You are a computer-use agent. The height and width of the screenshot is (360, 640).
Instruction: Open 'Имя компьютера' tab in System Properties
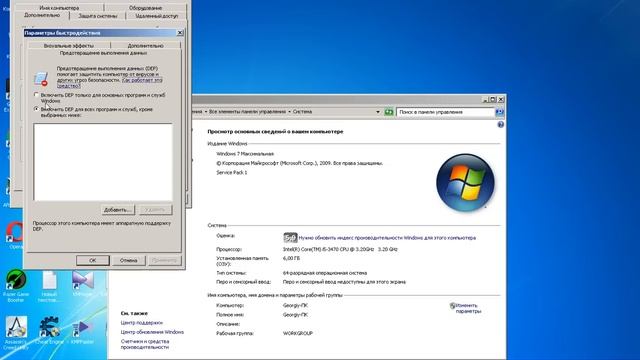pos(59,8)
